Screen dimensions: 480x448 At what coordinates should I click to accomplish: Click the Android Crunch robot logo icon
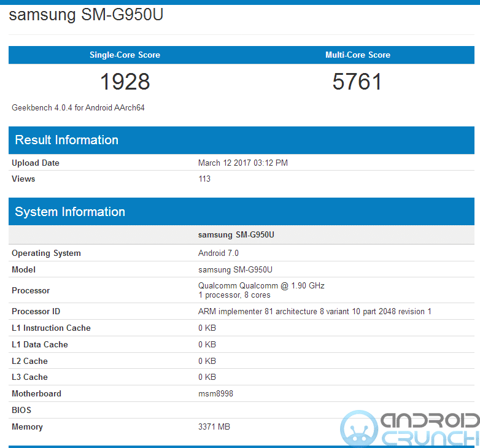point(358,428)
